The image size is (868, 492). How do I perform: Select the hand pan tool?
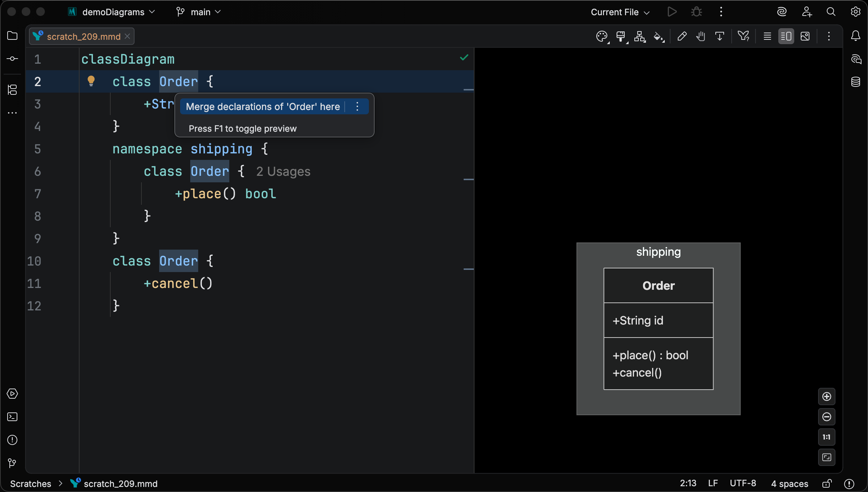pyautogui.click(x=701, y=36)
